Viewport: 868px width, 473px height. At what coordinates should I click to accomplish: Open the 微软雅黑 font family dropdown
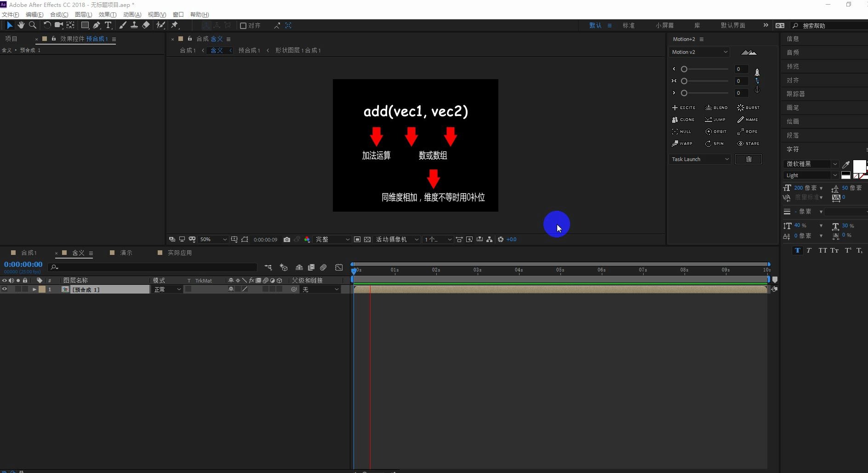pyautogui.click(x=811, y=164)
